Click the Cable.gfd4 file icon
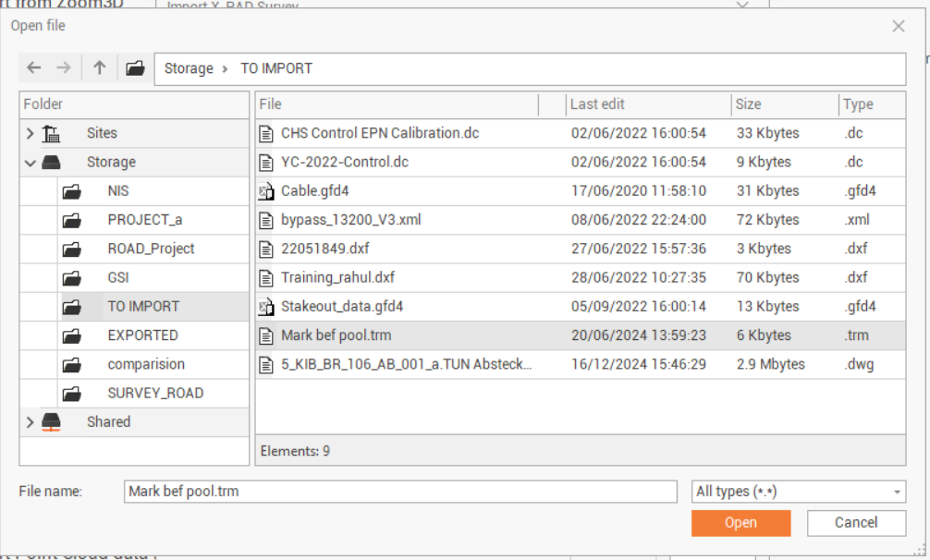930x560 pixels. 267,191
